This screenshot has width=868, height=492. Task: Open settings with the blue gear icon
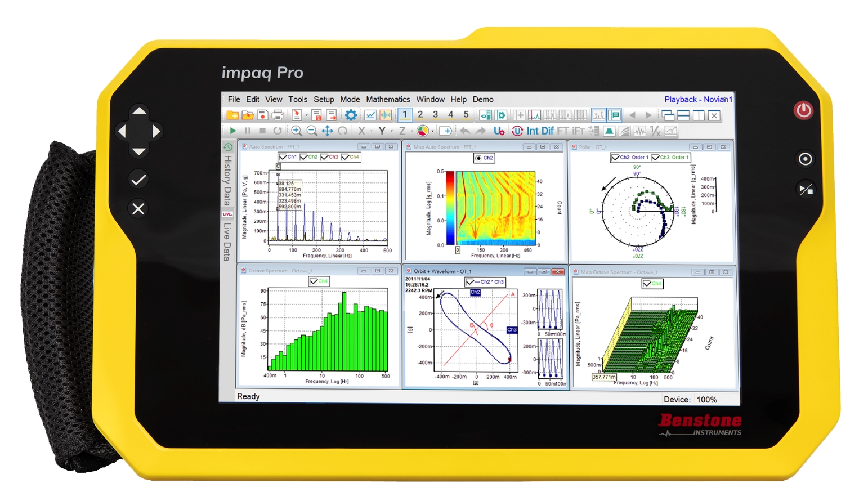(351, 115)
